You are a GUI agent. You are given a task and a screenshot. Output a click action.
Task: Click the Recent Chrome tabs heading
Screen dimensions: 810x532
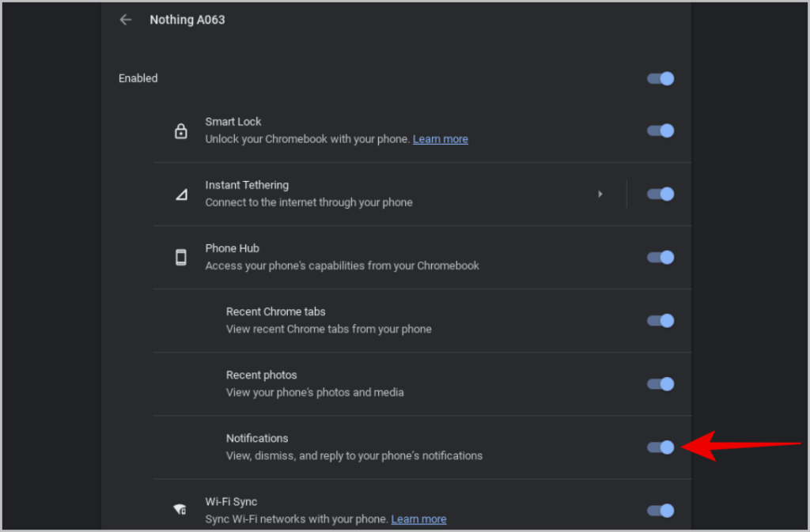275,311
